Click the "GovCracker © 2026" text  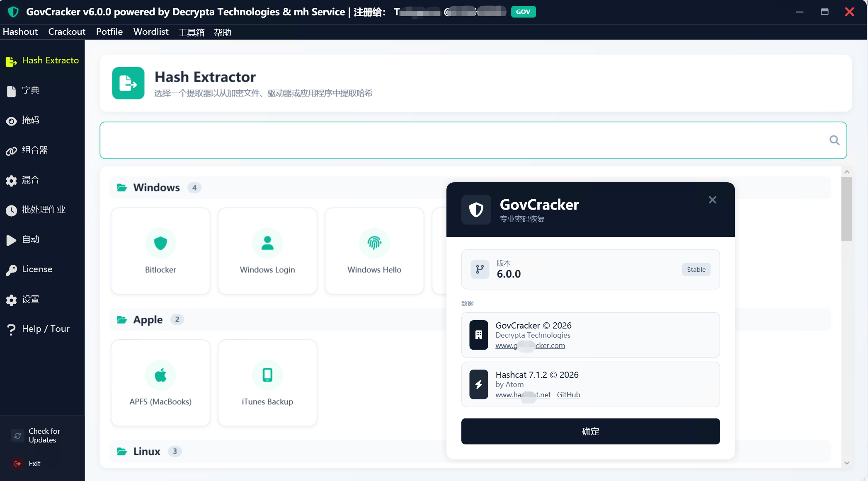pyautogui.click(x=533, y=326)
